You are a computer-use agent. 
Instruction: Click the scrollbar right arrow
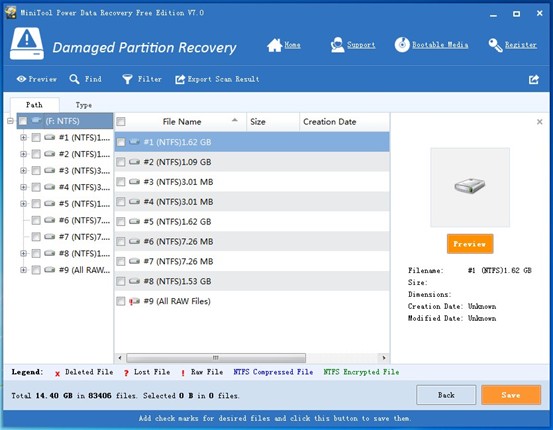pyautogui.click(x=384, y=358)
